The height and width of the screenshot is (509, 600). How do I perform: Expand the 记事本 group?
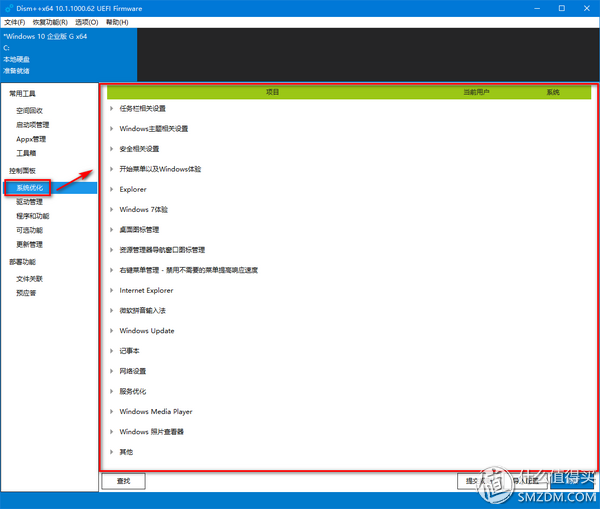[111, 351]
